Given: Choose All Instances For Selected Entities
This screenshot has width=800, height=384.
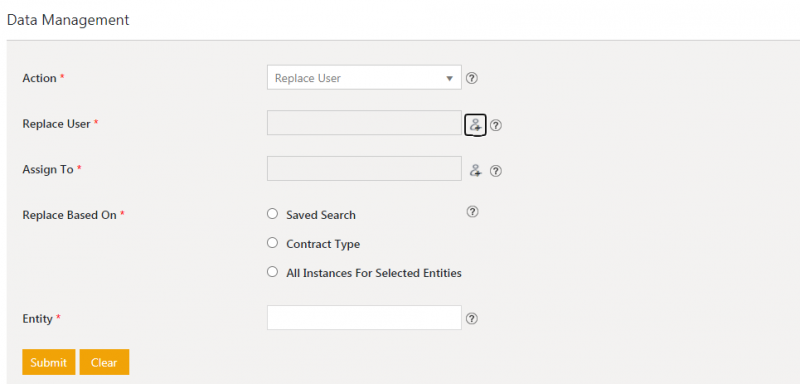Looking at the screenshot, I should click(x=272, y=272).
